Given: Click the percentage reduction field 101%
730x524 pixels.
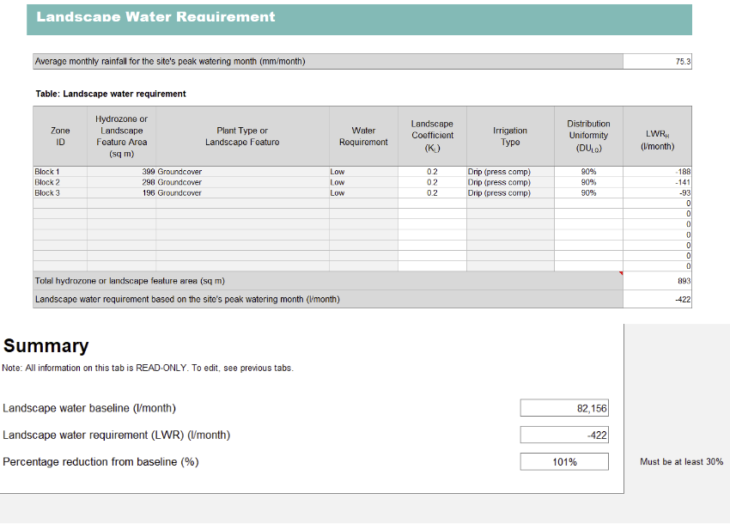Looking at the screenshot, I should pyautogui.click(x=564, y=462).
